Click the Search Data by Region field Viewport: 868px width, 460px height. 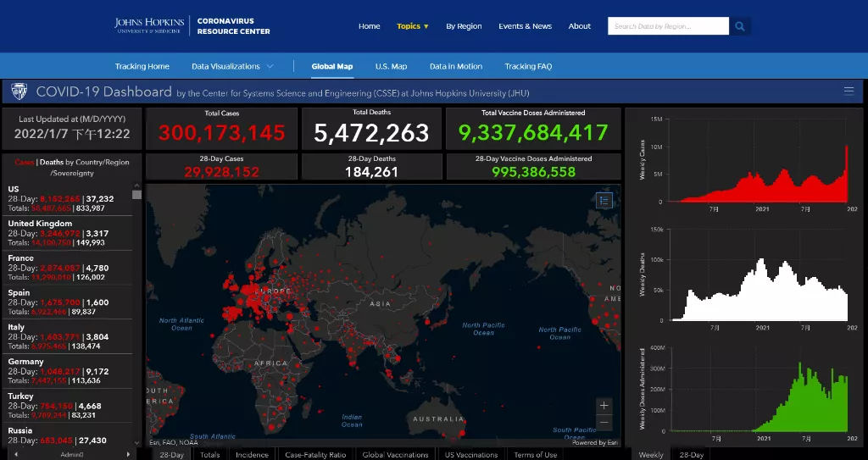[x=668, y=26]
